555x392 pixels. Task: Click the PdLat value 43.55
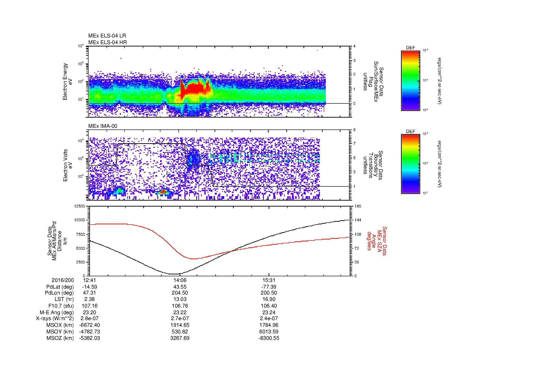180,287
